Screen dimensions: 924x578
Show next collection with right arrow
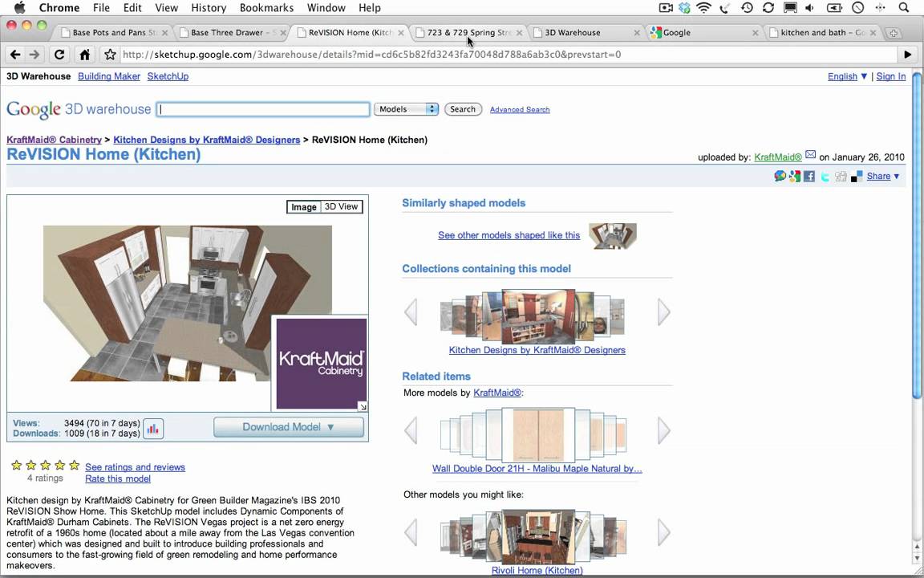(x=664, y=312)
